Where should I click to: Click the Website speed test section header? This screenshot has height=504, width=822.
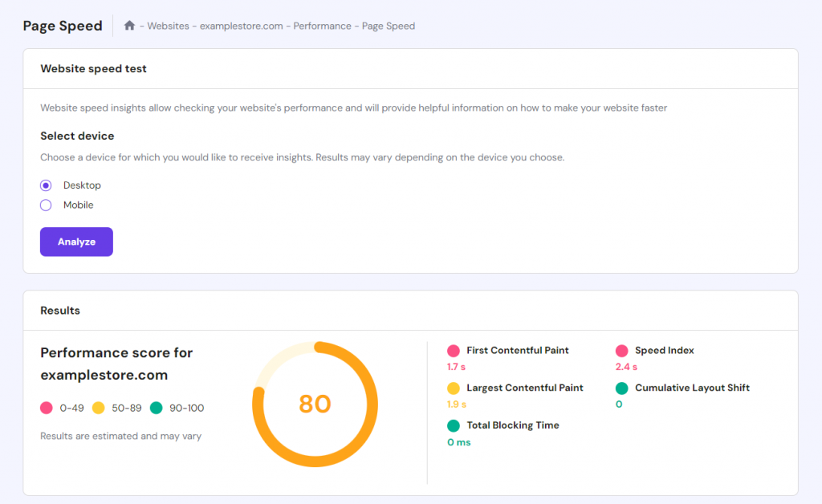pyautogui.click(x=93, y=68)
